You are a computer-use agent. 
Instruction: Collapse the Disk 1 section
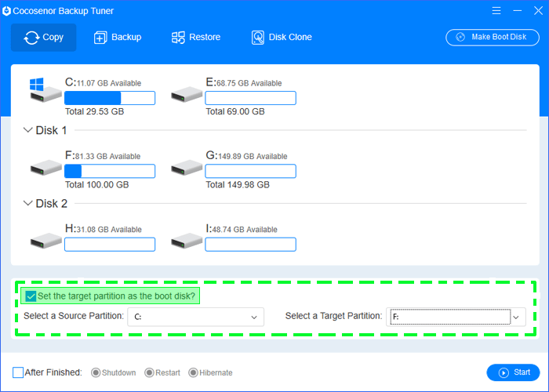tap(27, 130)
